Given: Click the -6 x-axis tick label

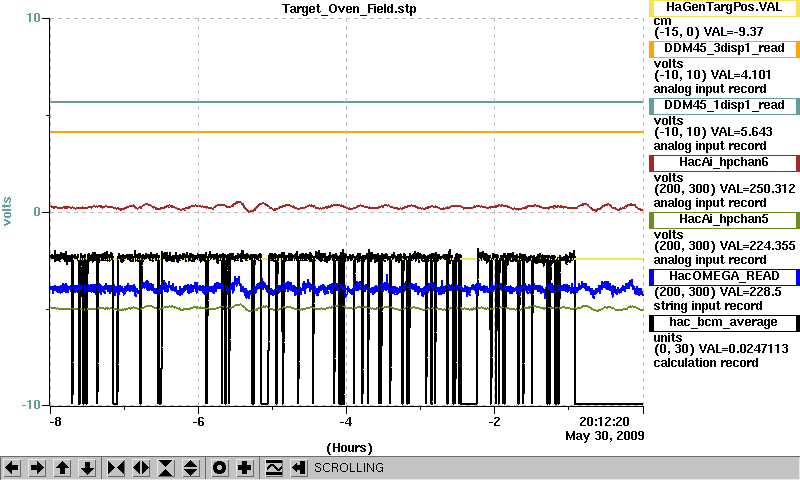Looking at the screenshot, I should click(198, 422).
